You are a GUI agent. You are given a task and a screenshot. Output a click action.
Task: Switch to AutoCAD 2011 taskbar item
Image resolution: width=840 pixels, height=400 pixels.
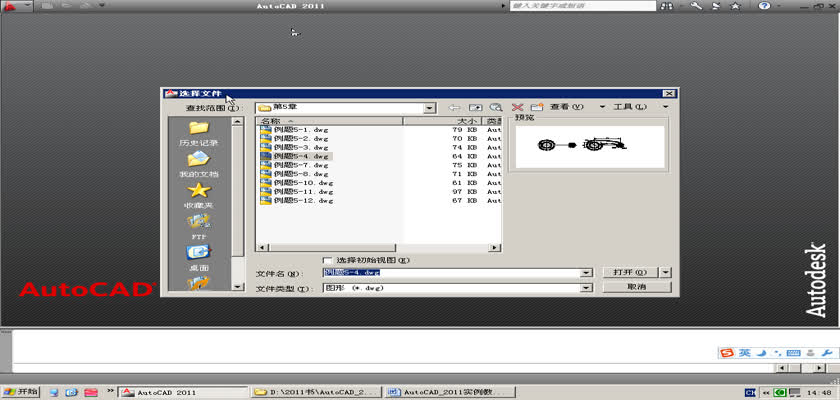click(183, 393)
